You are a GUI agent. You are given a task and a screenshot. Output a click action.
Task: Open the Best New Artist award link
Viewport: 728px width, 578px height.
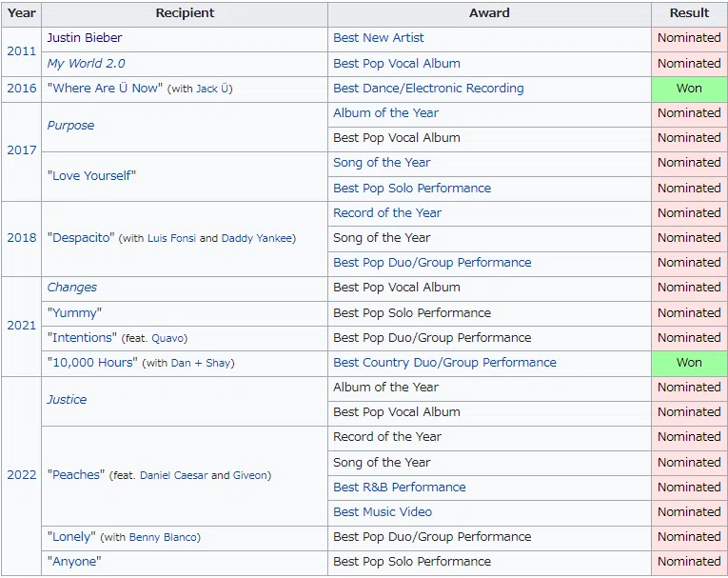379,38
